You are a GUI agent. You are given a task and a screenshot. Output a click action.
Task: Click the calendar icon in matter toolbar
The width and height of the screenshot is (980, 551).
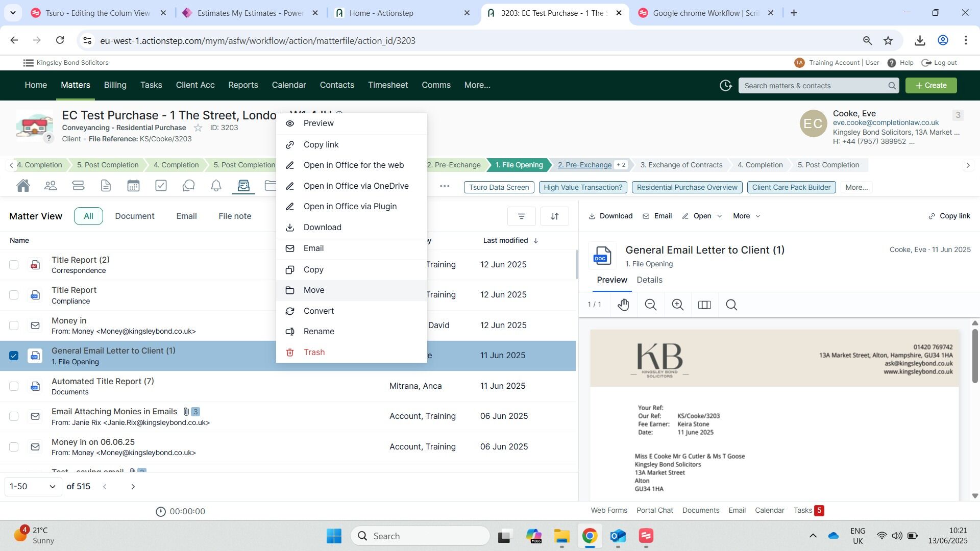click(x=133, y=186)
